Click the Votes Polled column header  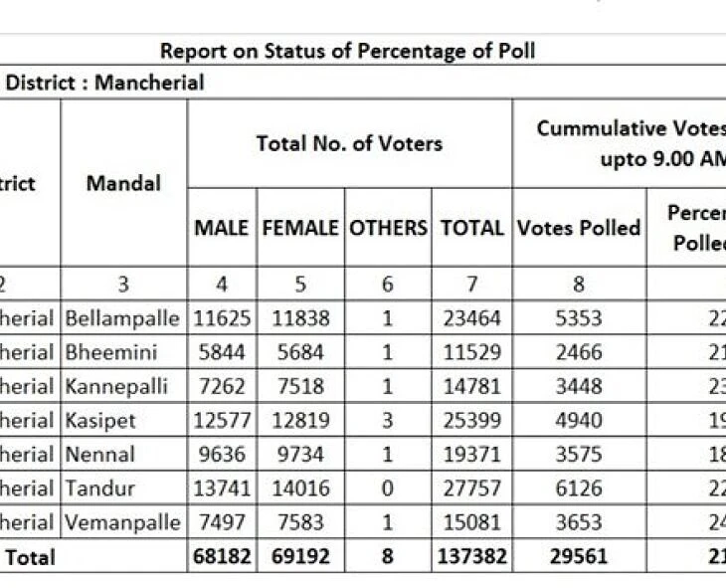578,227
